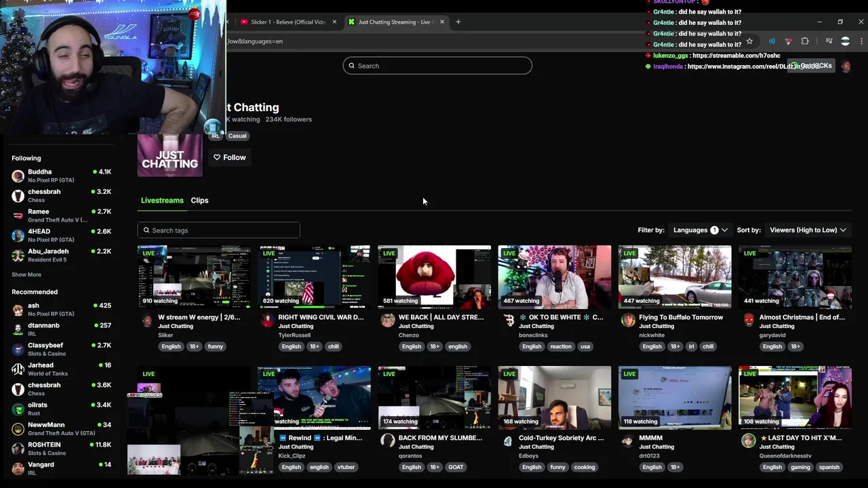
Task: Click garydavid's channel avatar
Action: pos(748,321)
